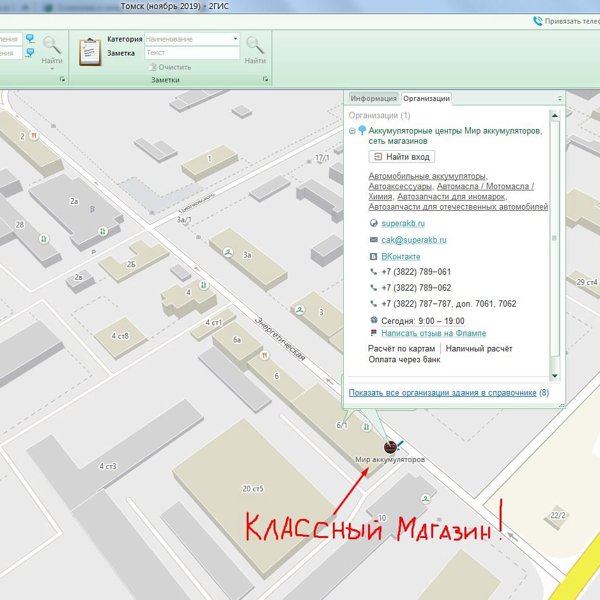Image resolution: width=600 pixels, height=600 pixels.
Task: Click building label 22/2 on map
Action: point(558,515)
